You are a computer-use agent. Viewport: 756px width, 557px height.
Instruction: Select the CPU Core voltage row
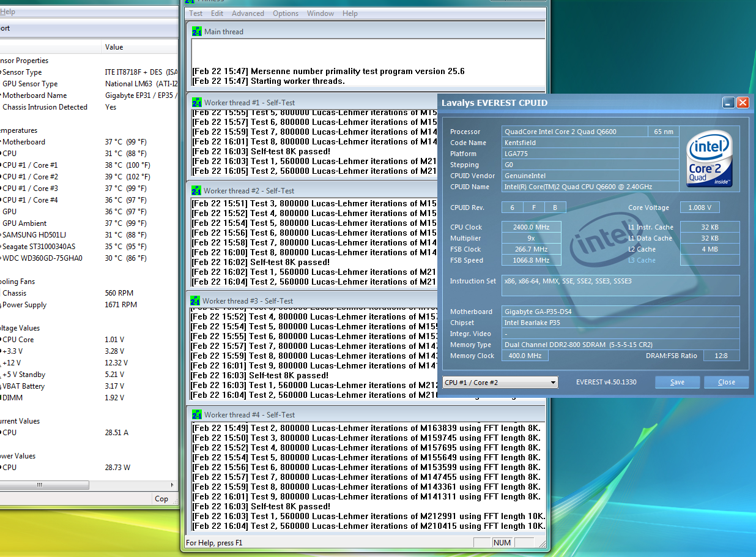tap(89, 340)
